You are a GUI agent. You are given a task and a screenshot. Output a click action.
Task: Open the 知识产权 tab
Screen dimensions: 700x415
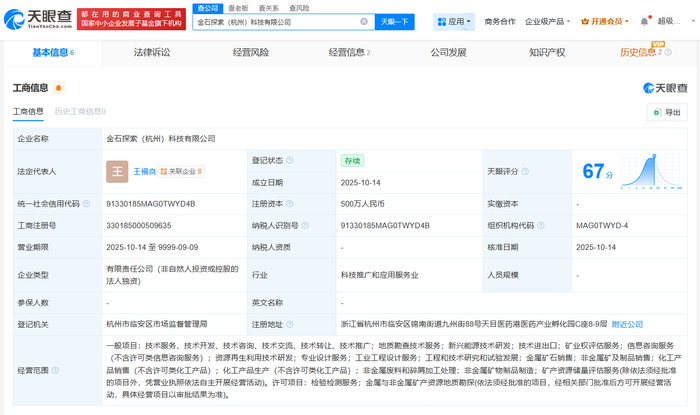point(547,52)
